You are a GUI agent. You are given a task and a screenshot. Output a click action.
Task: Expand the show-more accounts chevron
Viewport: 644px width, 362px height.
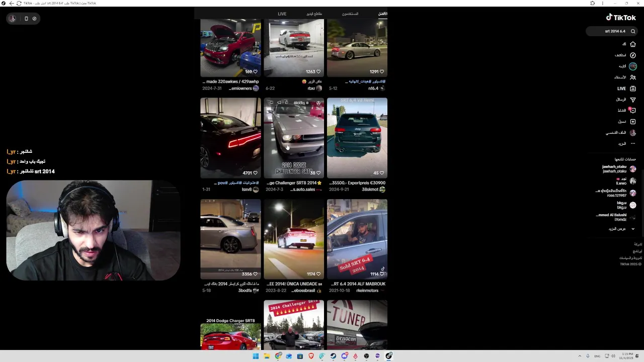point(633,229)
